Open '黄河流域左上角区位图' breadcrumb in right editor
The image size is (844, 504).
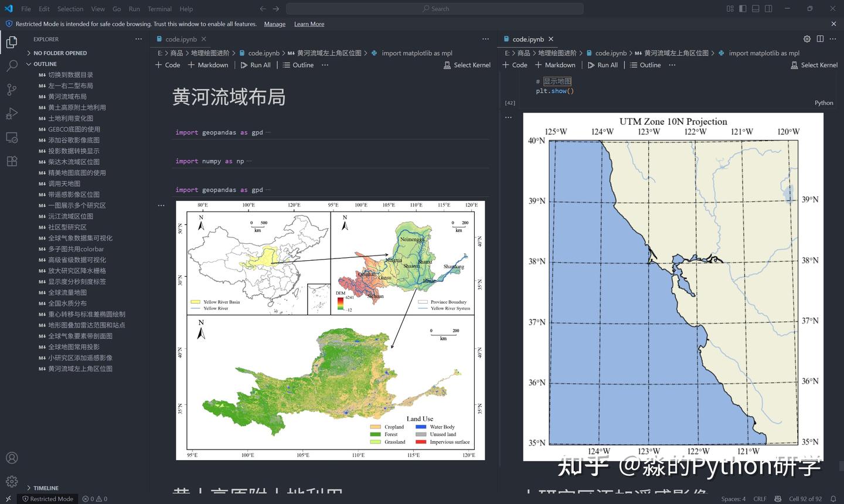676,53
